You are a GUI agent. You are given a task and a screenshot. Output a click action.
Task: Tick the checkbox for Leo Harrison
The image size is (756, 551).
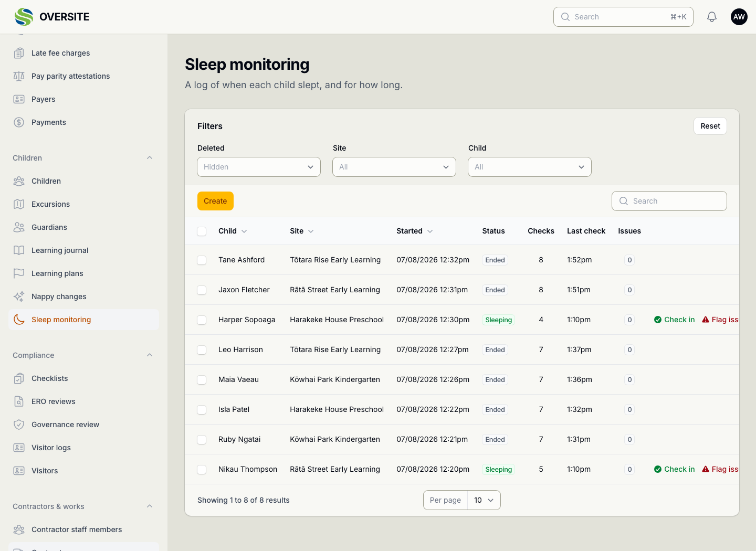pyautogui.click(x=202, y=350)
